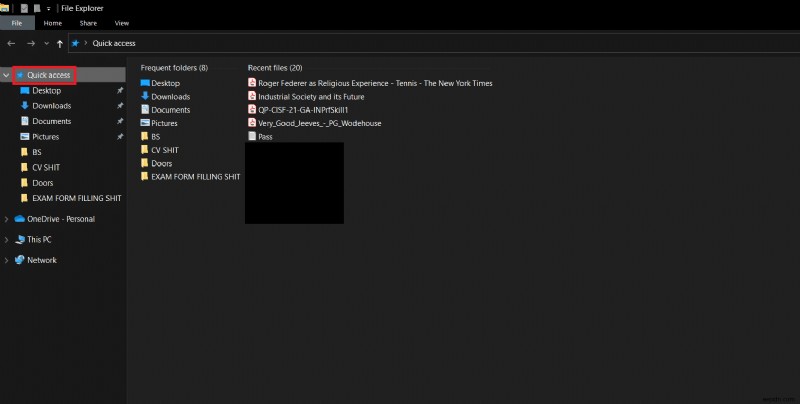Click the pin icon beside sidebar Desktop
The height and width of the screenshot is (404, 800).
[120, 90]
